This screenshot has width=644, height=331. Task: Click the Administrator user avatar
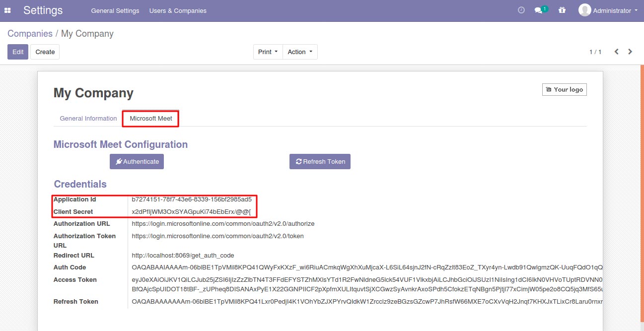coord(585,10)
